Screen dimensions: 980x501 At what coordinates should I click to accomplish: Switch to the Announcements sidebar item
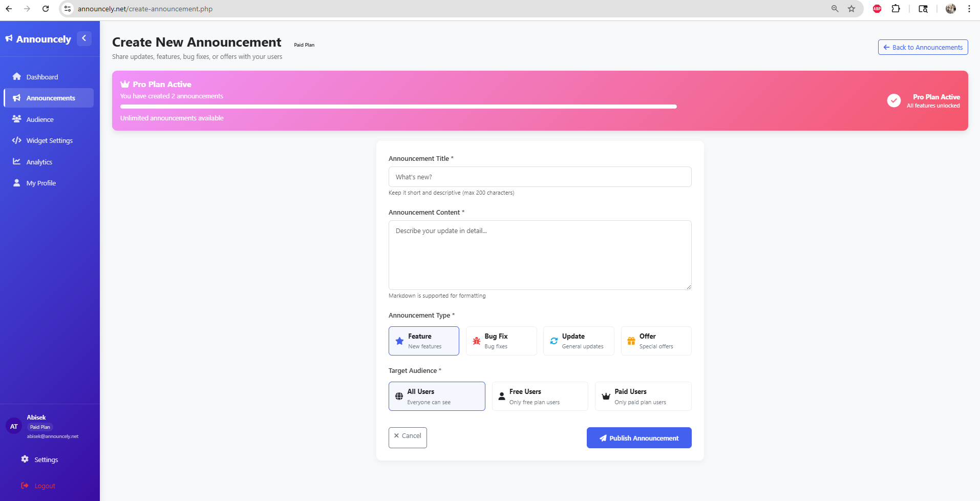tap(50, 97)
